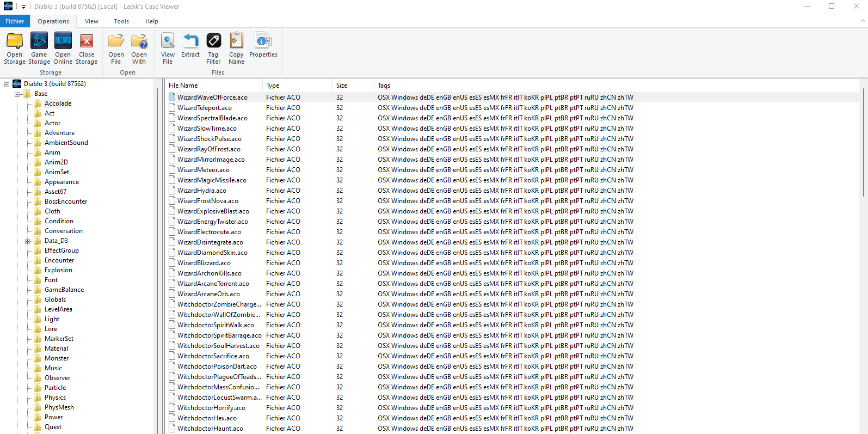Select the BossEncounter tree folder
This screenshot has width=868, height=434.
(x=66, y=201)
